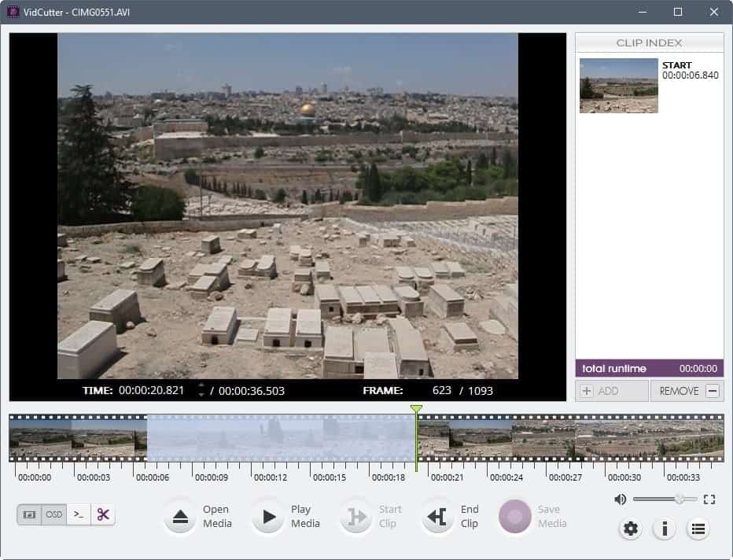
Task: Select the START clip thumbnail in Clip Index
Action: pos(619,85)
